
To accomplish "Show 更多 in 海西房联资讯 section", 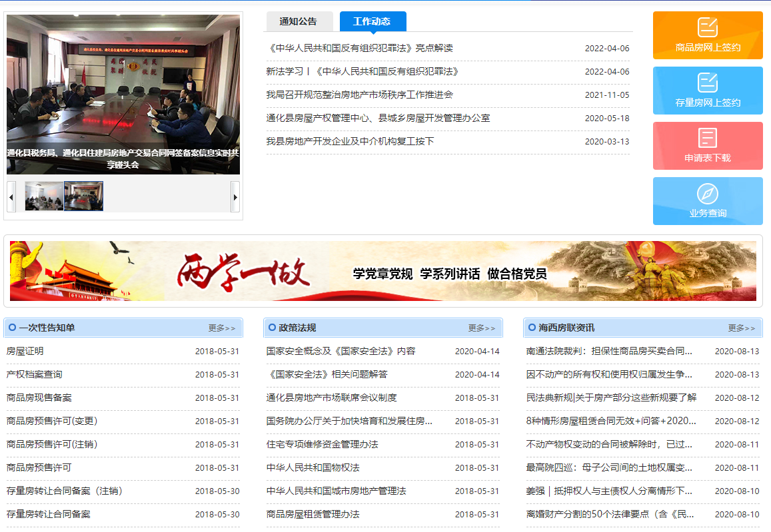I will point(741,328).
